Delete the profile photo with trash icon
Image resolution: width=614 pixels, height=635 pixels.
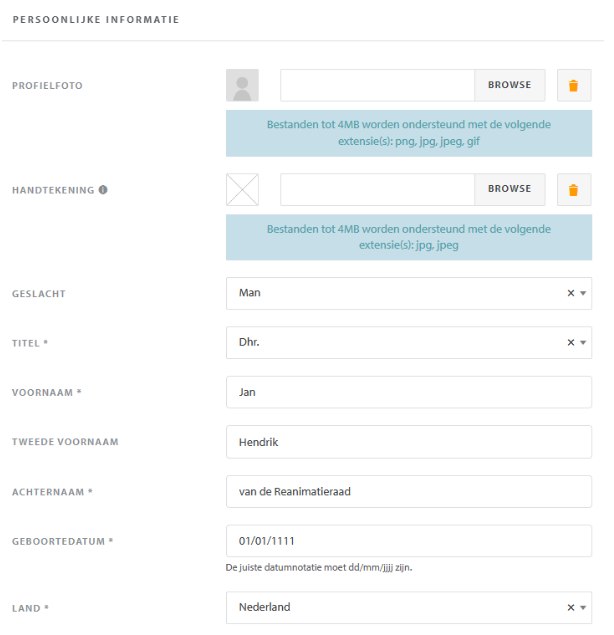573,86
